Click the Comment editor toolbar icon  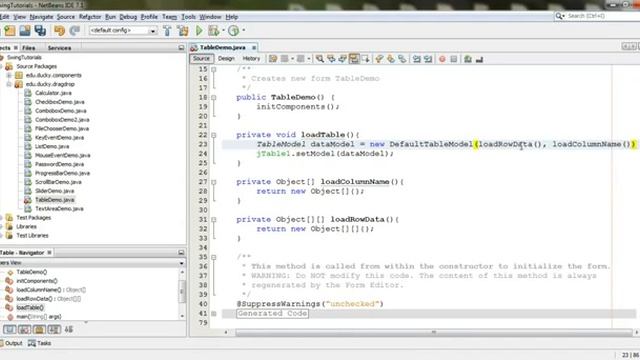pyautogui.click(x=468, y=59)
